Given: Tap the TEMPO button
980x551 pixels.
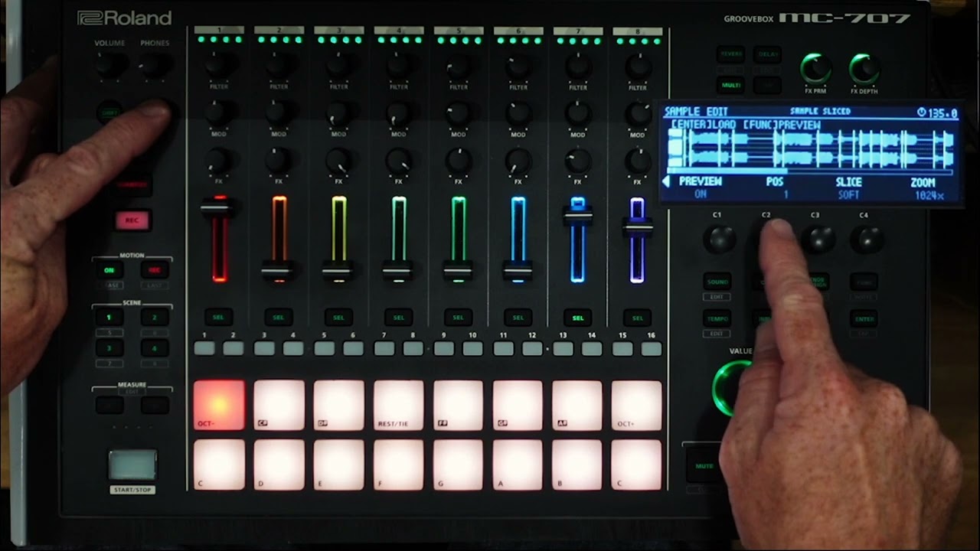Looking at the screenshot, I should (x=717, y=319).
